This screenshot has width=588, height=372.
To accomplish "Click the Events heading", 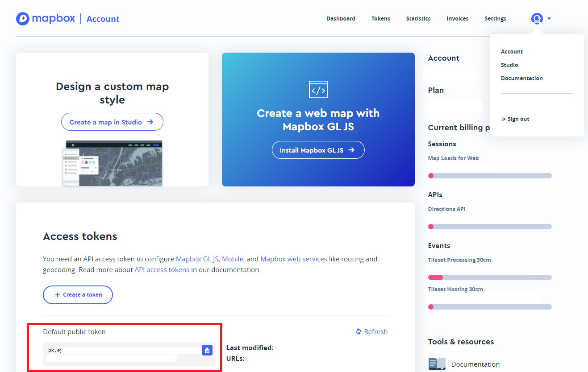I will pyautogui.click(x=439, y=246).
